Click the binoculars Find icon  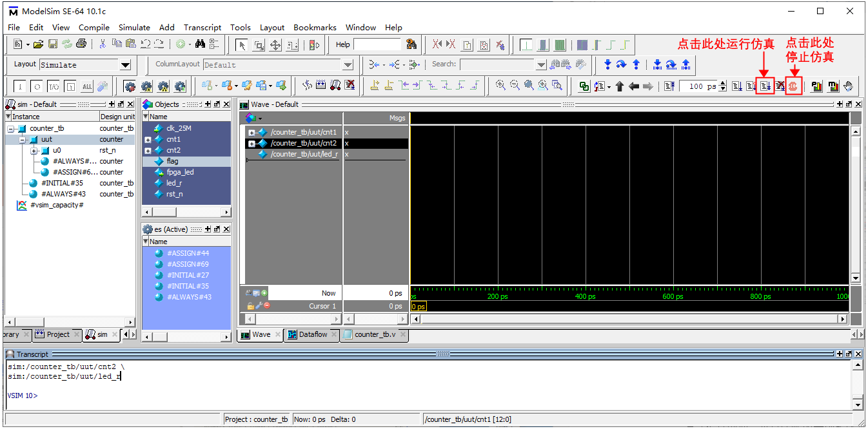point(200,44)
